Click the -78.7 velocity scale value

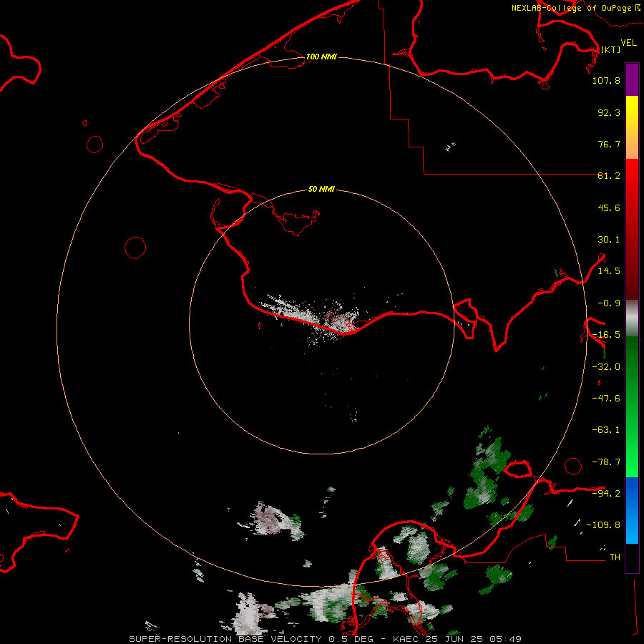click(x=606, y=462)
